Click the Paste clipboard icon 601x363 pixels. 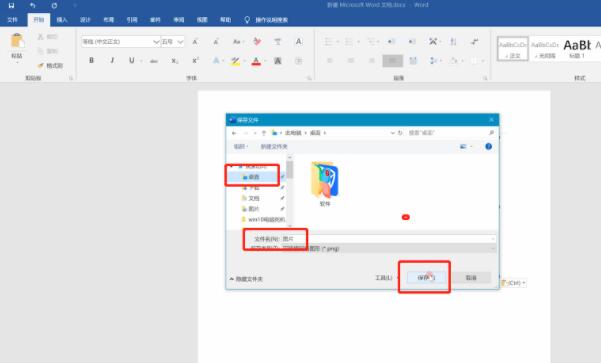tap(17, 40)
